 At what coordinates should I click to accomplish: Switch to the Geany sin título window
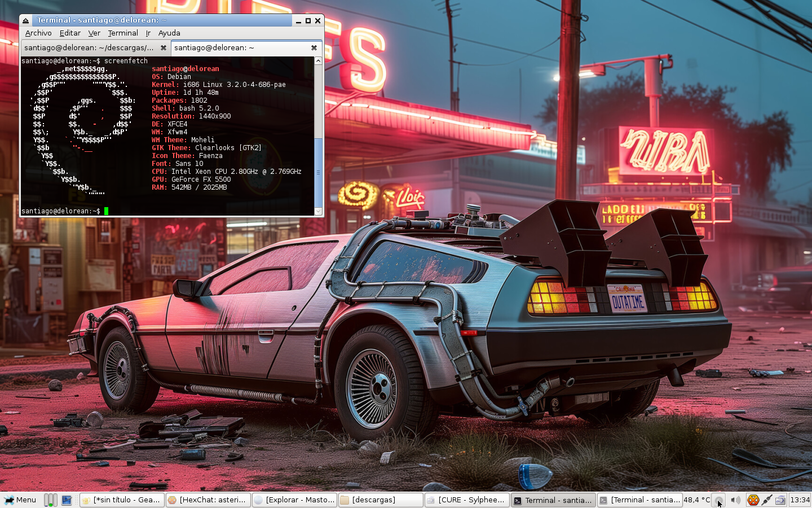point(122,500)
